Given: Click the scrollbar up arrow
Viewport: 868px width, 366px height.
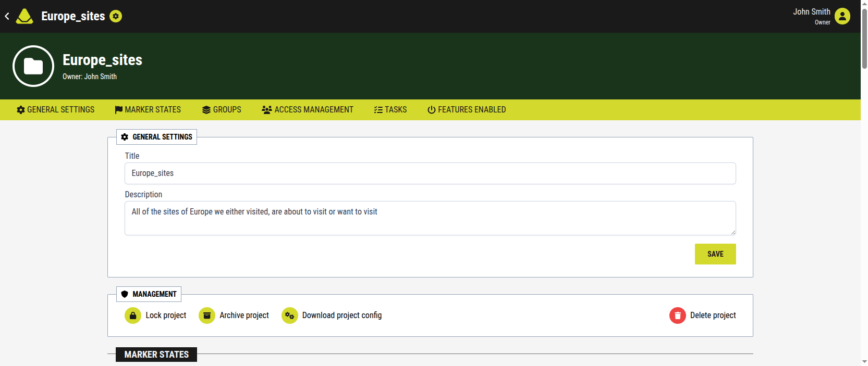Looking at the screenshot, I should (864, 3).
